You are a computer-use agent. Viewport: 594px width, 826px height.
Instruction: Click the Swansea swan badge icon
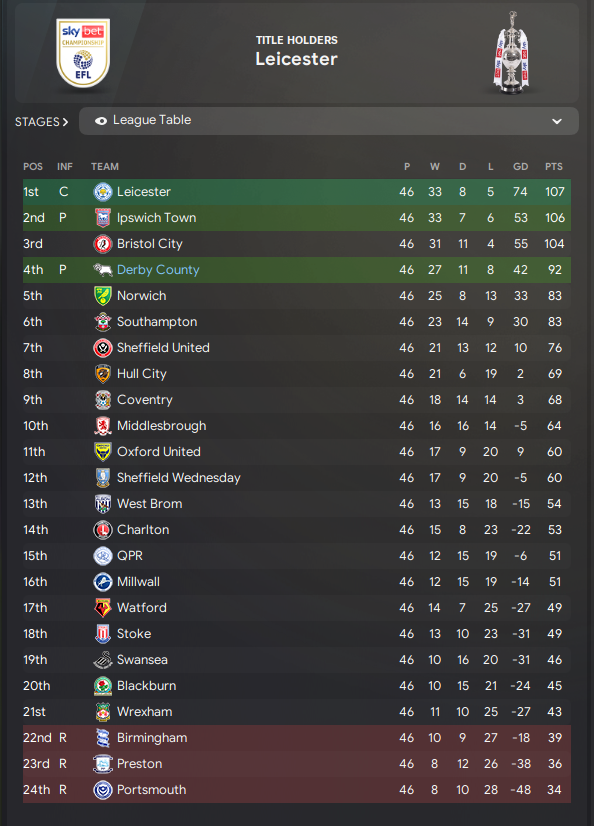[x=103, y=660]
